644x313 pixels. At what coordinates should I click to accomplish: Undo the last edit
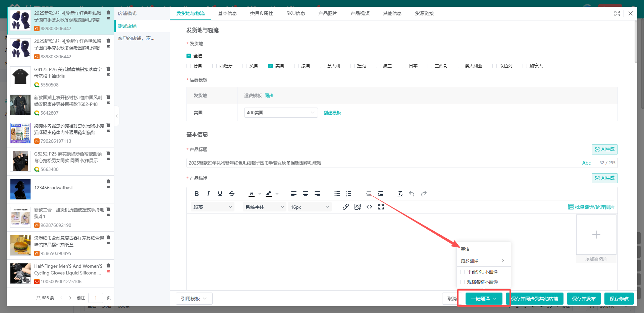(412, 194)
